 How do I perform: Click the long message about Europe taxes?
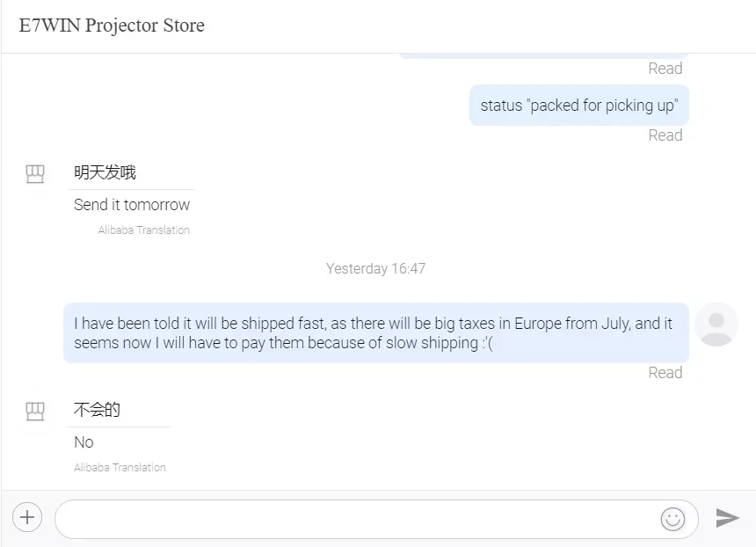point(375,333)
